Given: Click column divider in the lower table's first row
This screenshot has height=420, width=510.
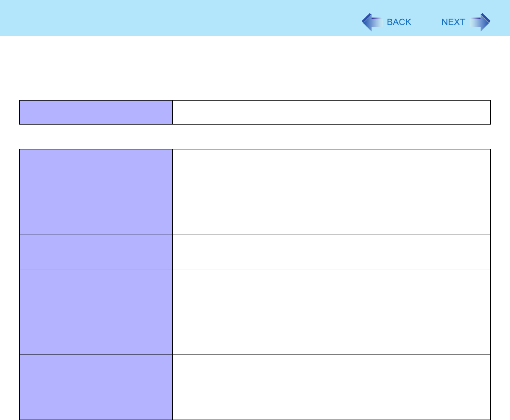Looking at the screenshot, I should pos(172,192).
